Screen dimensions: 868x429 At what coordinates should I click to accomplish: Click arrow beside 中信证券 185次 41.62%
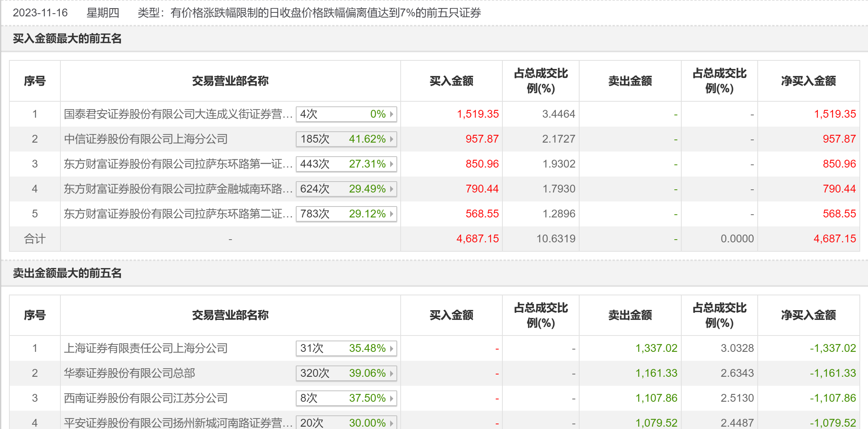pyautogui.click(x=391, y=139)
